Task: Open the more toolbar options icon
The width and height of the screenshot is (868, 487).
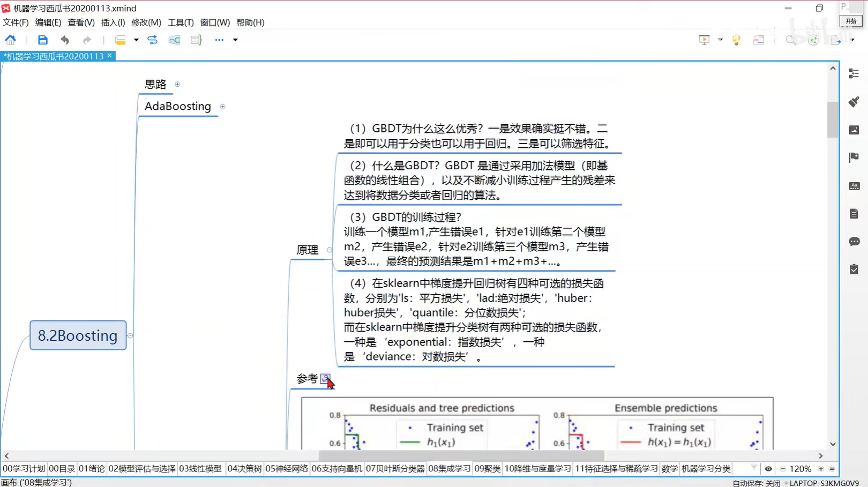Action: [219, 40]
